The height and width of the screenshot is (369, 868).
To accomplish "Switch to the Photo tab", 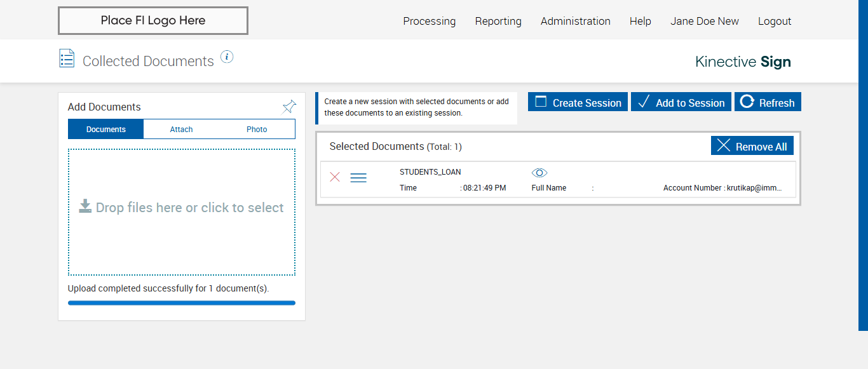I will pos(257,129).
